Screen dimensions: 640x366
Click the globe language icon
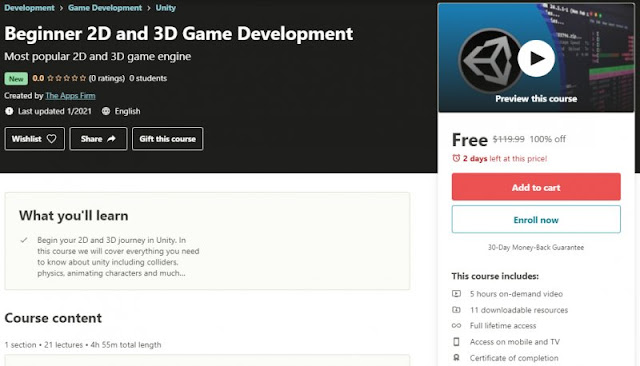pyautogui.click(x=106, y=111)
